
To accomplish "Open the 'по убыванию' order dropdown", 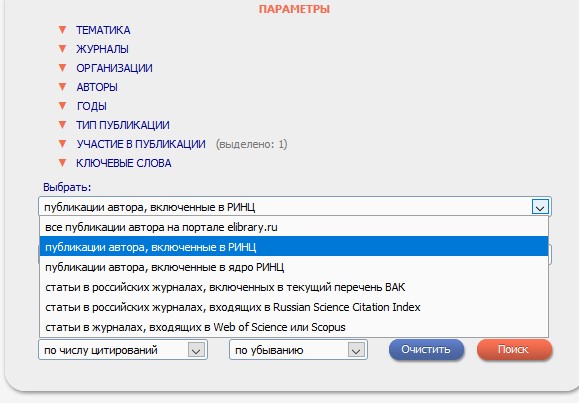I will pyautogui.click(x=298, y=350).
